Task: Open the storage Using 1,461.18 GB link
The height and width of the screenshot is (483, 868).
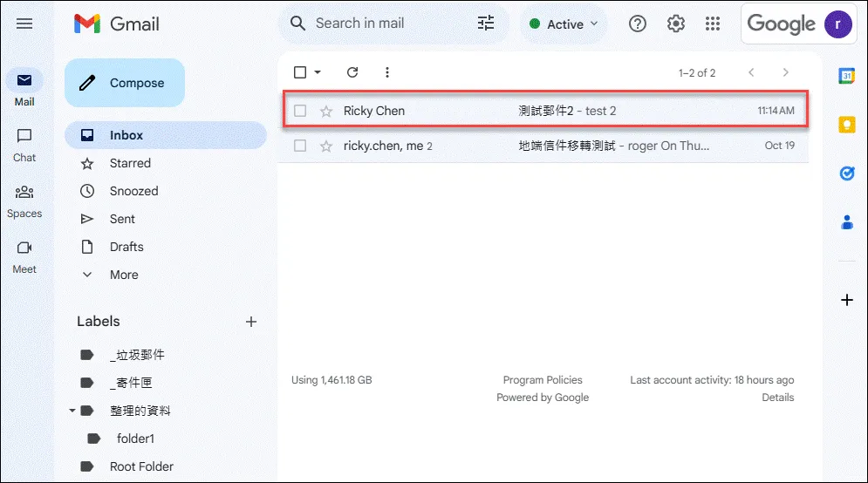Action: point(331,380)
